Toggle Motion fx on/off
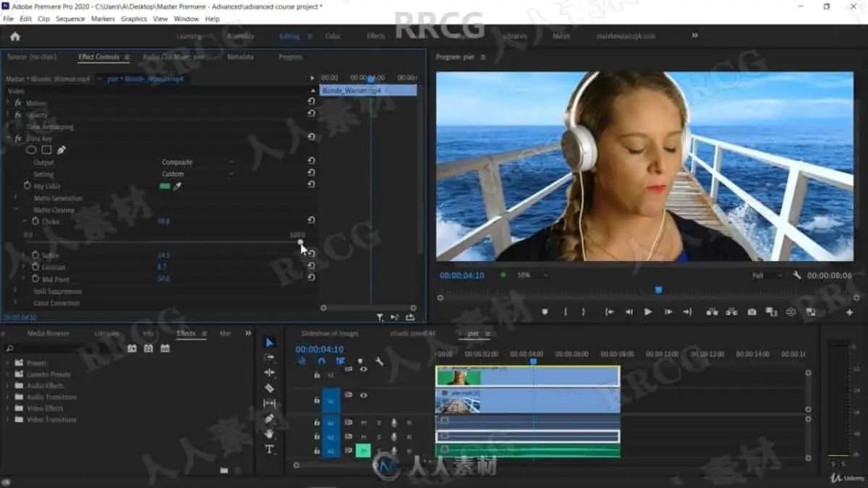 point(19,103)
